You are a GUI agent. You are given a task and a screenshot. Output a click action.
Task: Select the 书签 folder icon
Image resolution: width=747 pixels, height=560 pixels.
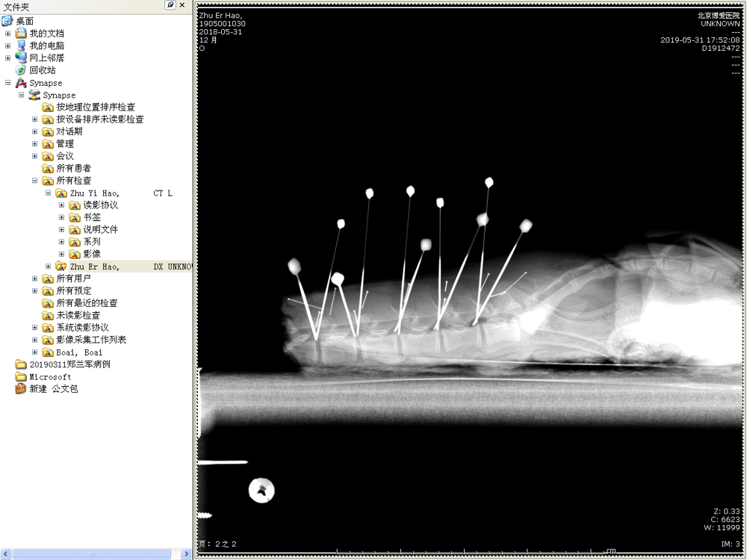point(74,217)
